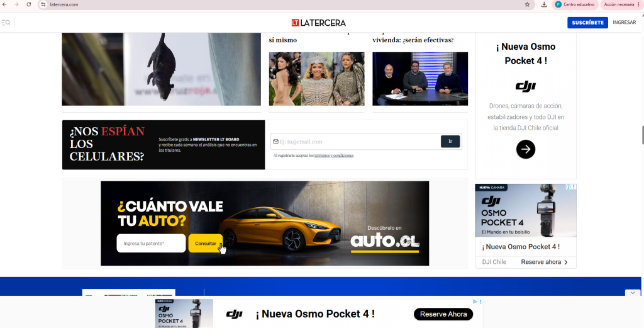
Task: Open La Tercera menu and search icon
Action: point(6,23)
